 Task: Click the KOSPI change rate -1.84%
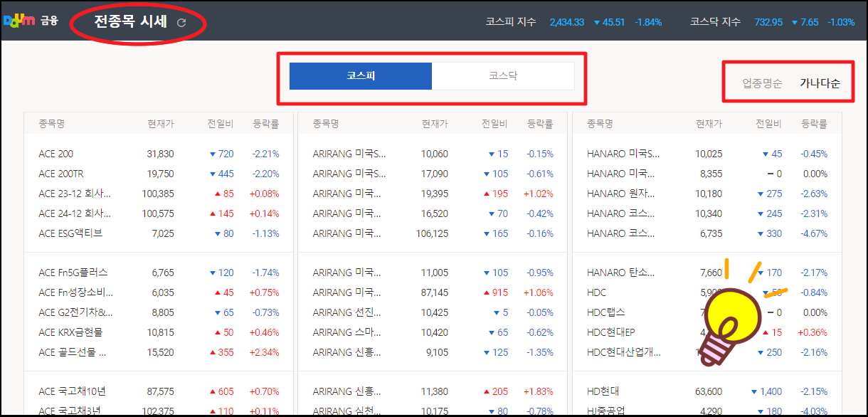[648, 22]
